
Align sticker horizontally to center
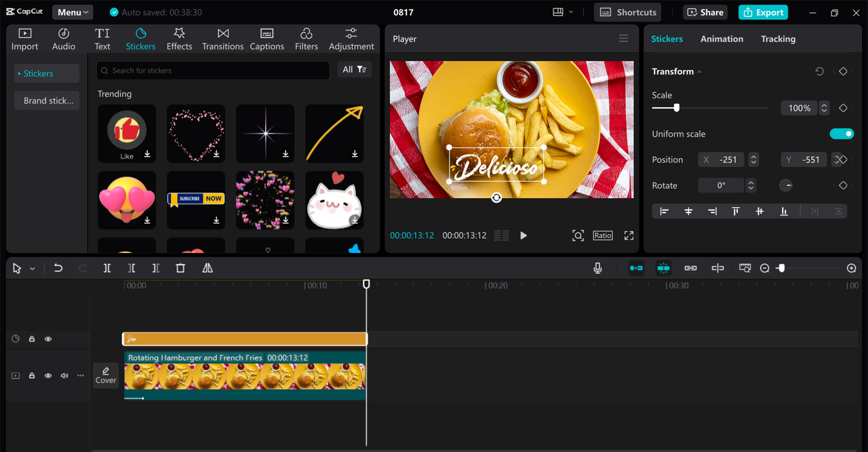(688, 212)
